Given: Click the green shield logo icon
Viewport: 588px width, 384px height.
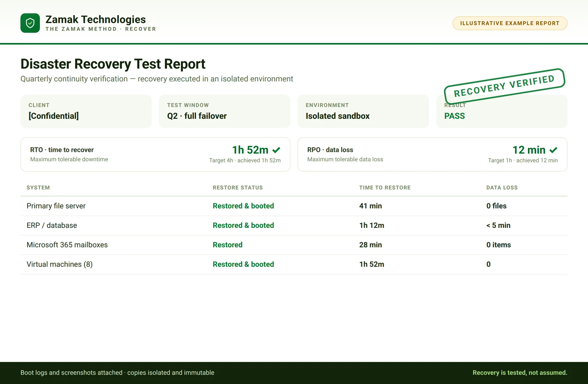Looking at the screenshot, I should (30, 23).
